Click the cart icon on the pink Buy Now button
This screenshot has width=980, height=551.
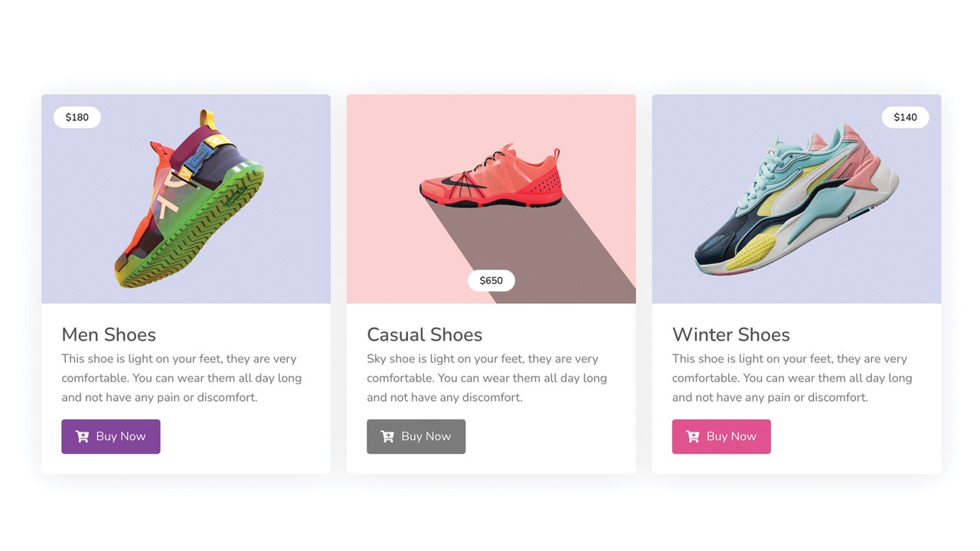(x=692, y=436)
